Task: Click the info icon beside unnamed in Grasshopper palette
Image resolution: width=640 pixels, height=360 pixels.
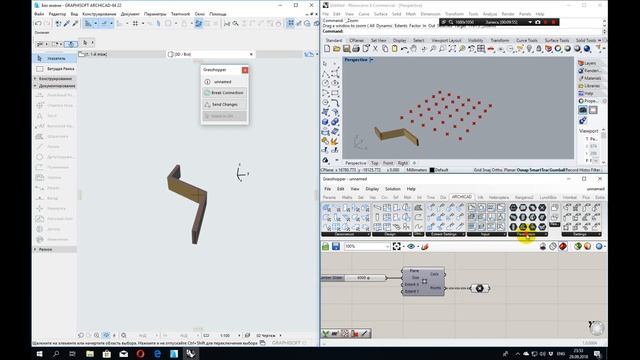Action: point(207,82)
